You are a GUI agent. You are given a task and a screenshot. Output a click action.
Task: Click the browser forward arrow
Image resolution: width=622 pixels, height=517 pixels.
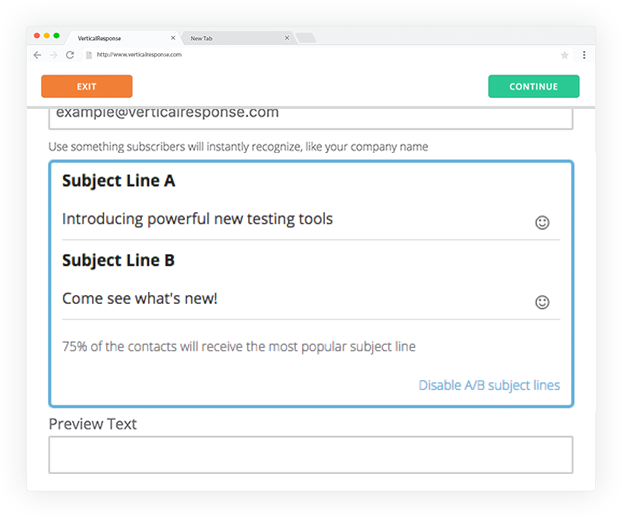(x=54, y=55)
